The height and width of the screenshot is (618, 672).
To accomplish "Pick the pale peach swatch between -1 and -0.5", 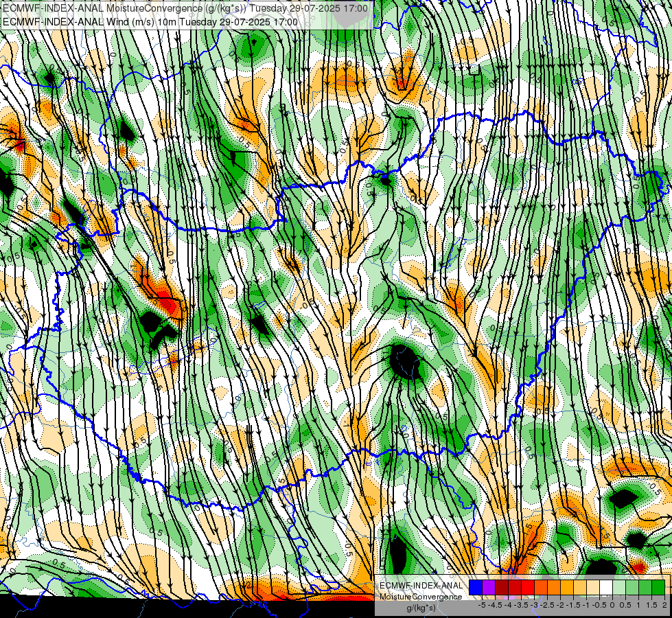I will click(x=593, y=587).
